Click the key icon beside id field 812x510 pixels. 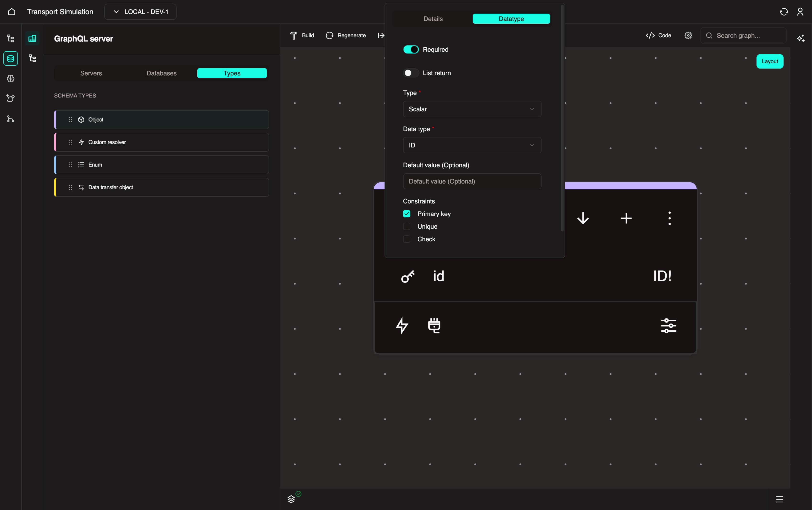[x=408, y=276]
